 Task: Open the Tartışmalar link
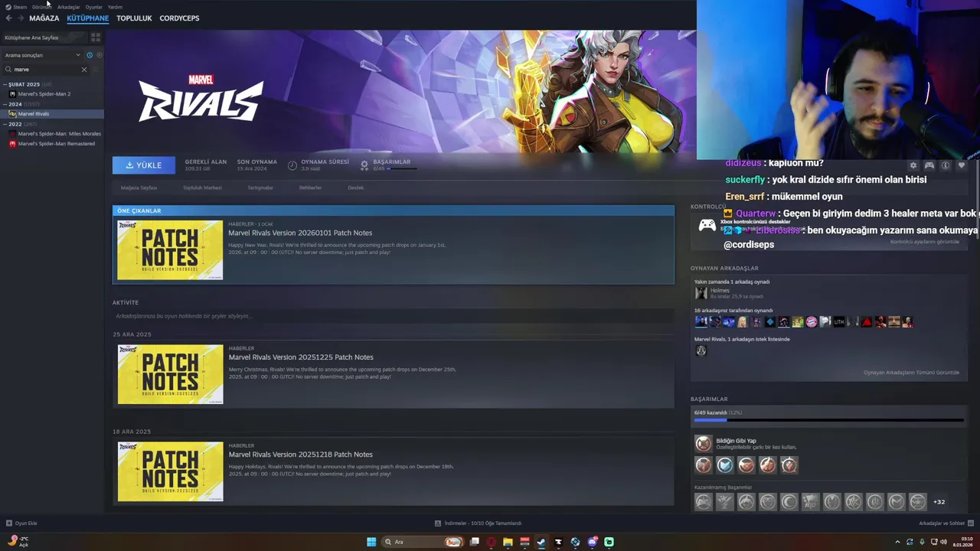click(260, 187)
